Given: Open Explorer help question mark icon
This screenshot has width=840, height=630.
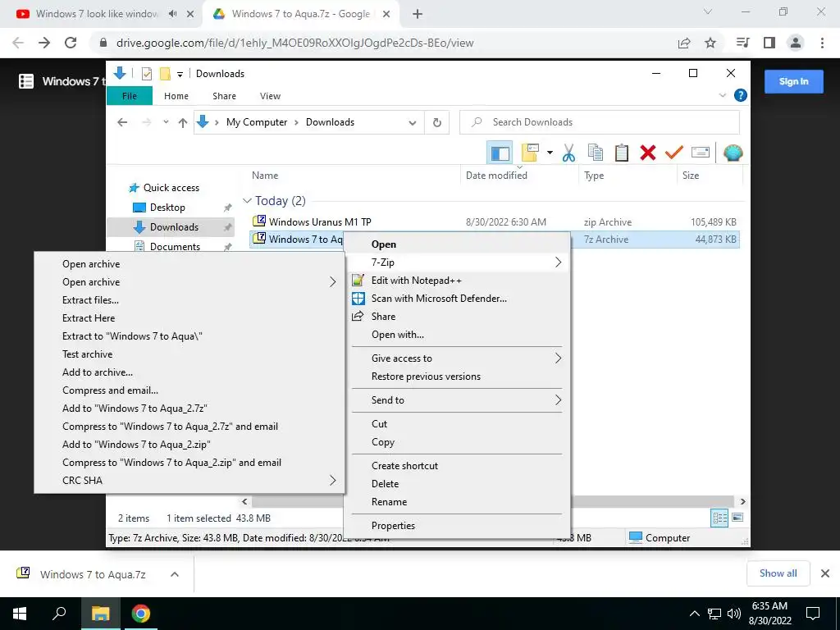Looking at the screenshot, I should coord(741,95).
